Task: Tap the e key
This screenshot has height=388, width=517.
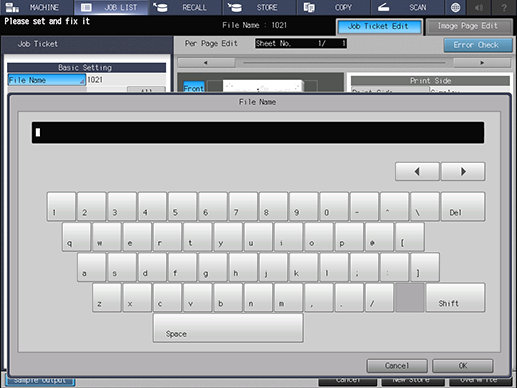Action: [137, 237]
